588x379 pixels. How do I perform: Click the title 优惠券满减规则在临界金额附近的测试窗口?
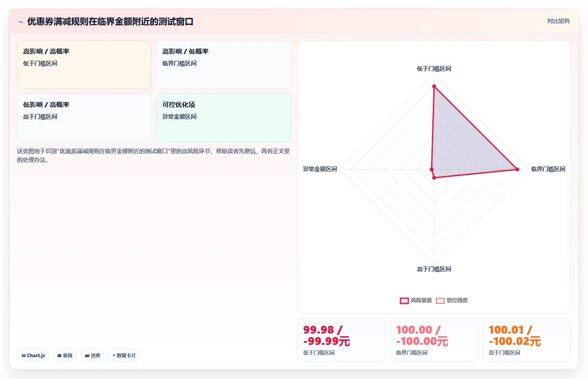pyautogui.click(x=110, y=22)
